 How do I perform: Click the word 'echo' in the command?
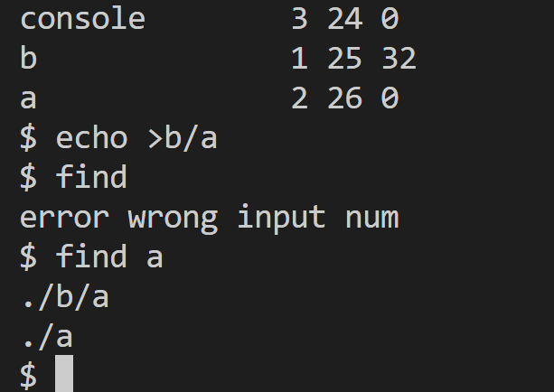coord(91,137)
